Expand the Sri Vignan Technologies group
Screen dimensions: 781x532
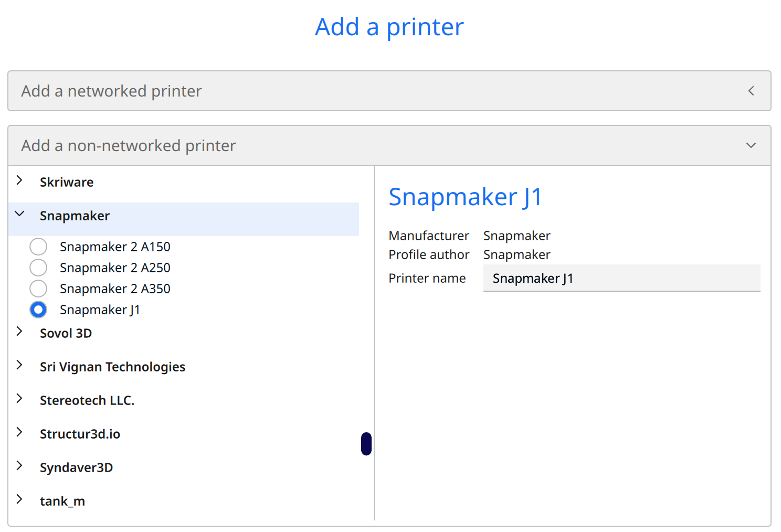click(19, 365)
